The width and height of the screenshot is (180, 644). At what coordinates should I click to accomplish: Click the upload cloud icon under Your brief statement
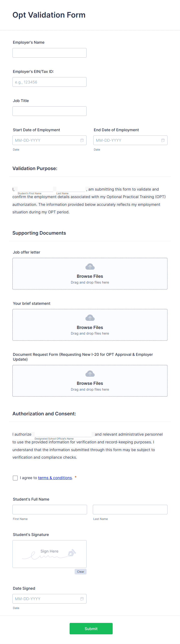tap(90, 318)
